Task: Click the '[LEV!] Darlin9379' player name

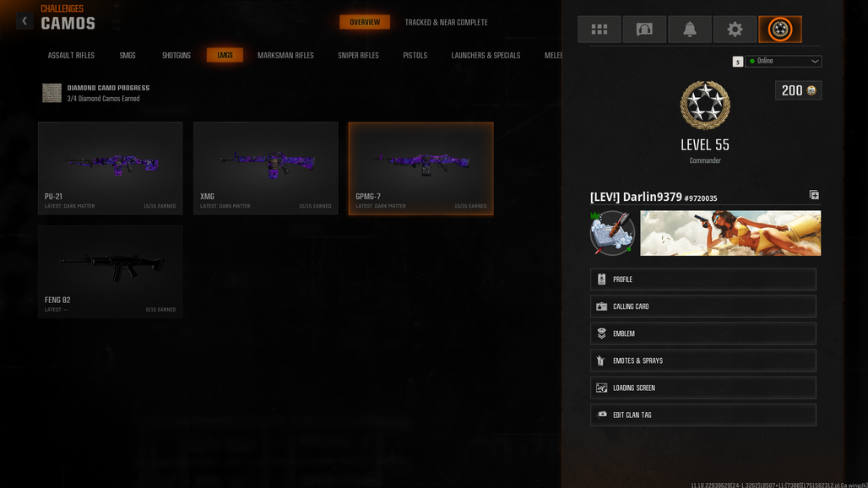Action: coord(636,197)
